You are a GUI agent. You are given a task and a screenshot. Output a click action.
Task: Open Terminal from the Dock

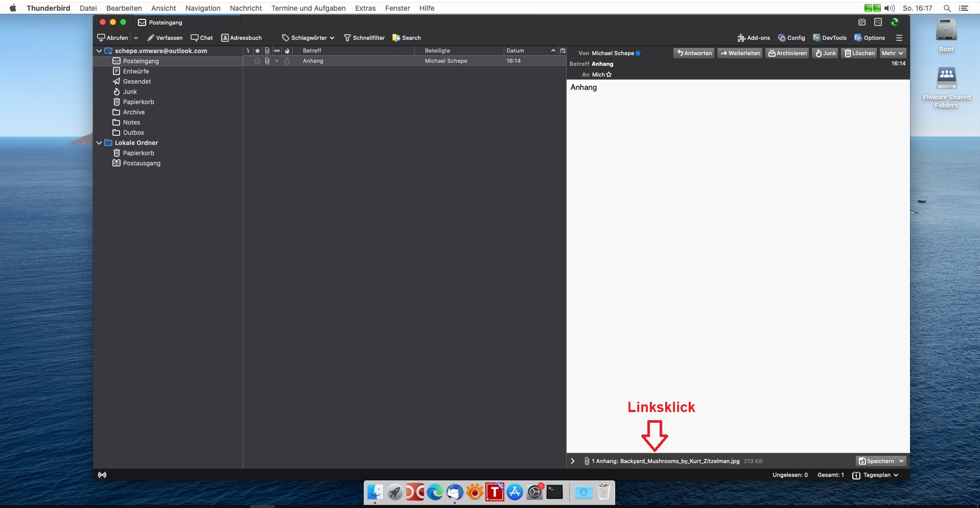(554, 492)
